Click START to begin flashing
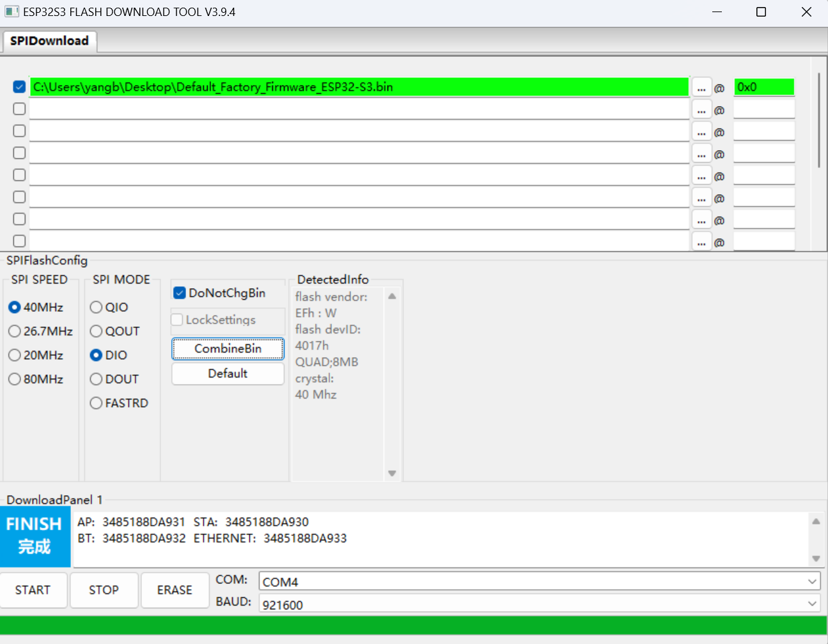 pyautogui.click(x=33, y=590)
